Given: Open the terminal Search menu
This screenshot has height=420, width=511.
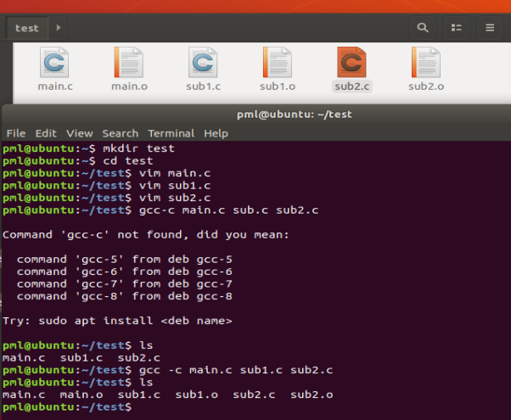Looking at the screenshot, I should coord(121,133).
